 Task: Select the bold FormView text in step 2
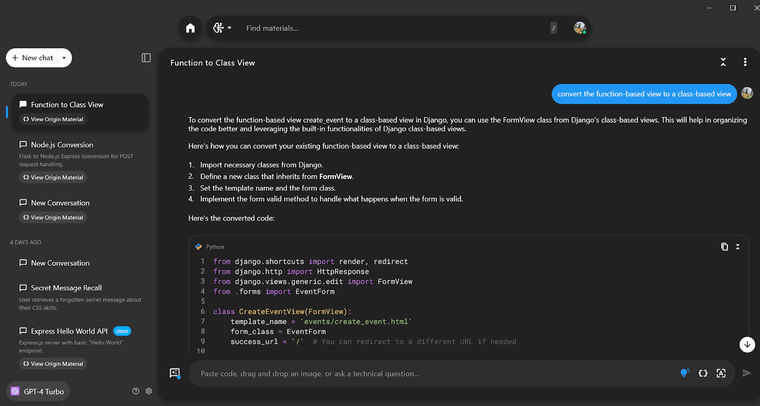(336, 176)
